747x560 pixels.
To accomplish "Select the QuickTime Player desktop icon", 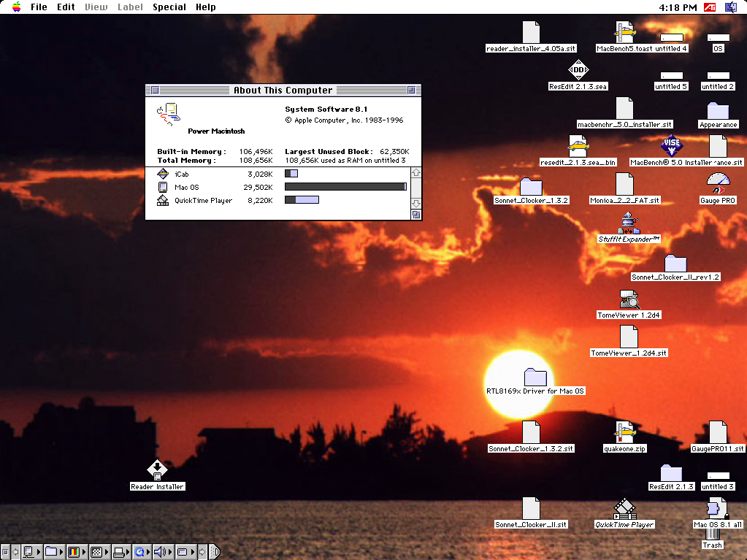I will point(624,509).
